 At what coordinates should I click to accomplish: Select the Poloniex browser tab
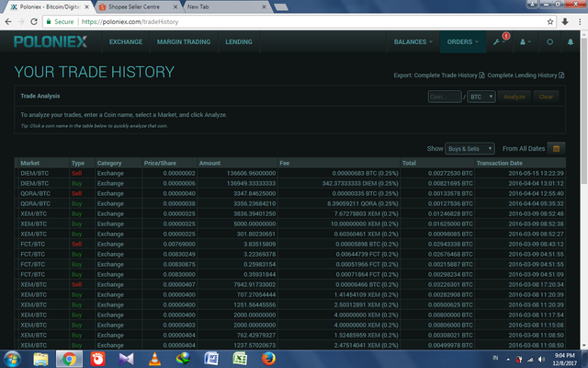pos(49,6)
